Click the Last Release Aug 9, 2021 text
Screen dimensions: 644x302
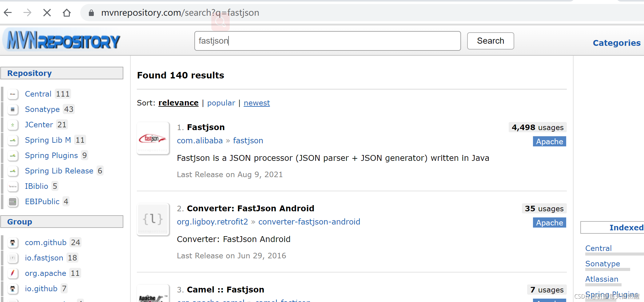230,174
